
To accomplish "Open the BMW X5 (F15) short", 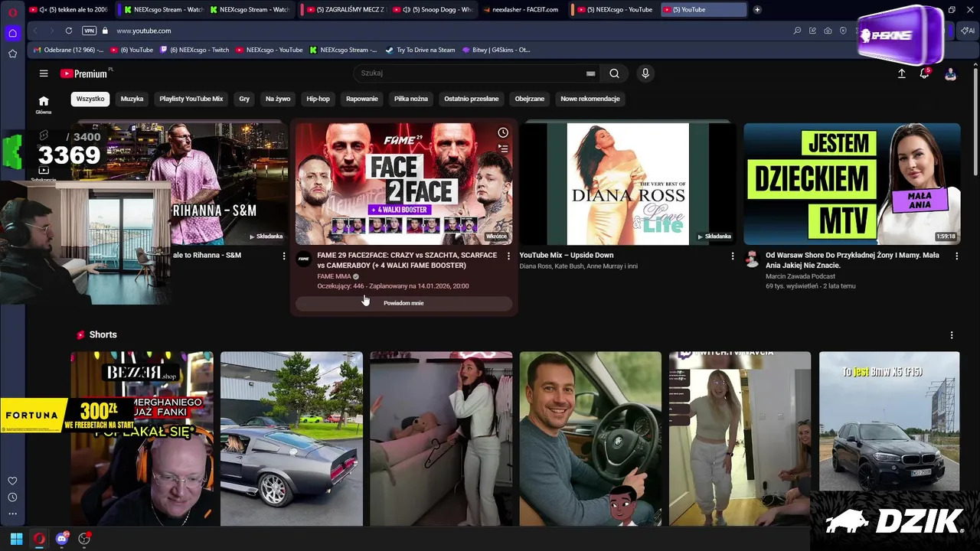I will point(889,439).
